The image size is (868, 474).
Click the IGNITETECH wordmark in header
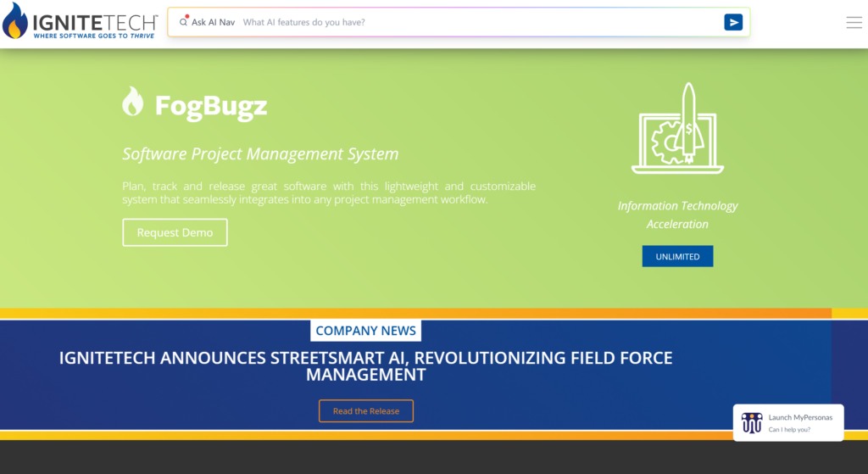tap(95, 19)
